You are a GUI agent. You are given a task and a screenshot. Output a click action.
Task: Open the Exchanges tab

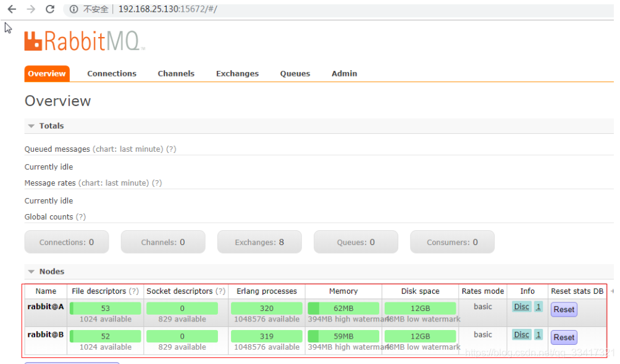[237, 73]
